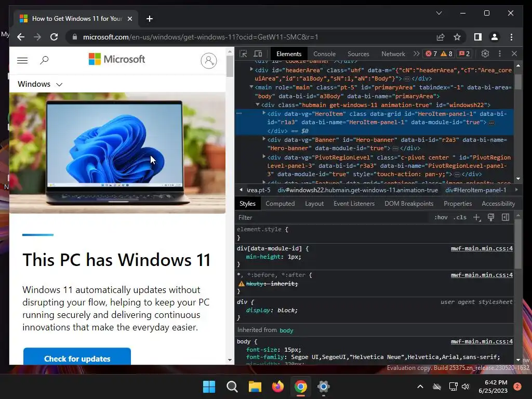The height and width of the screenshot is (399, 532).
Task: Switch to the Network tab
Action: [x=393, y=54]
